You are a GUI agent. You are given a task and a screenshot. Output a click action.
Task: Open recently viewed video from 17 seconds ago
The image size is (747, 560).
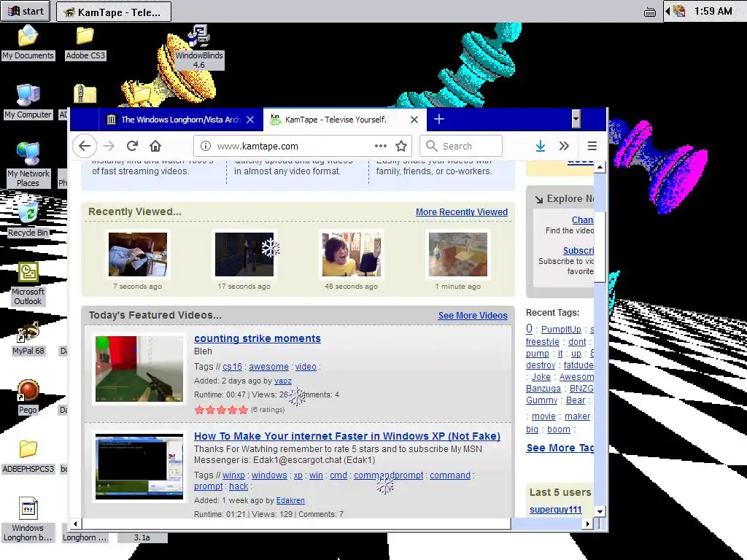pyautogui.click(x=244, y=254)
